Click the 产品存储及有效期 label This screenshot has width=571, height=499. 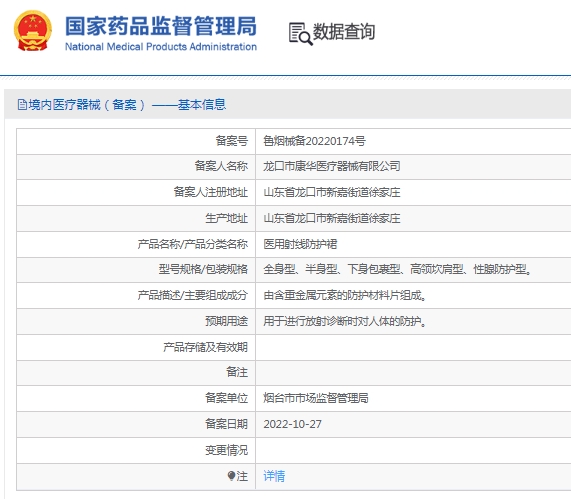coord(205,347)
